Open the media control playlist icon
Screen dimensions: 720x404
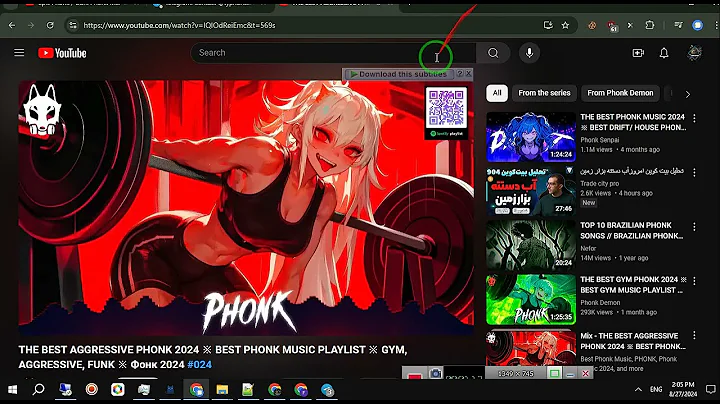(x=678, y=25)
